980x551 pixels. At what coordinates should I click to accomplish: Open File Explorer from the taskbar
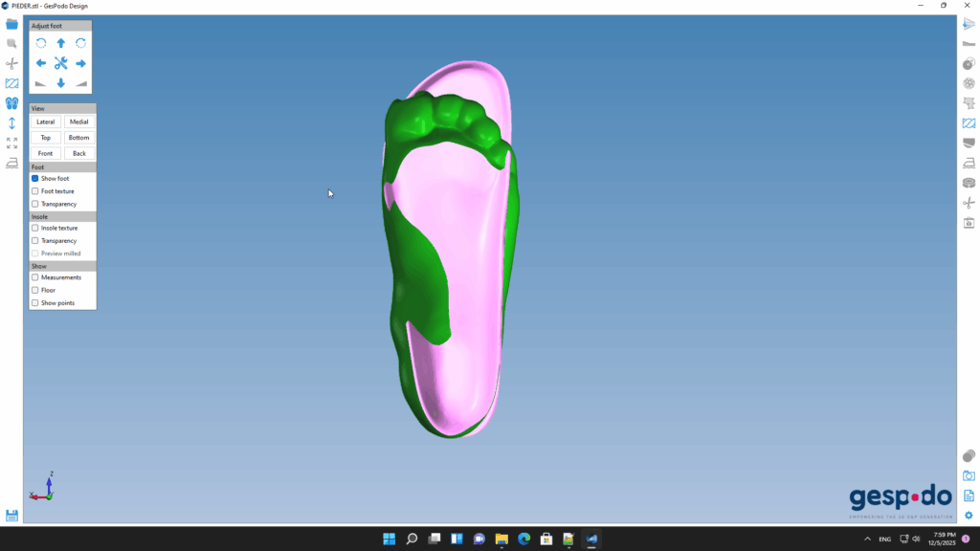[x=501, y=539]
